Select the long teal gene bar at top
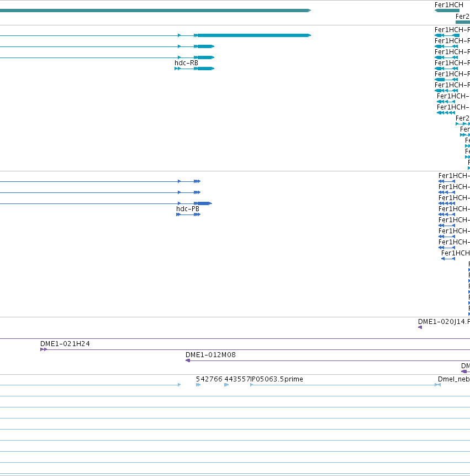 (x=155, y=11)
